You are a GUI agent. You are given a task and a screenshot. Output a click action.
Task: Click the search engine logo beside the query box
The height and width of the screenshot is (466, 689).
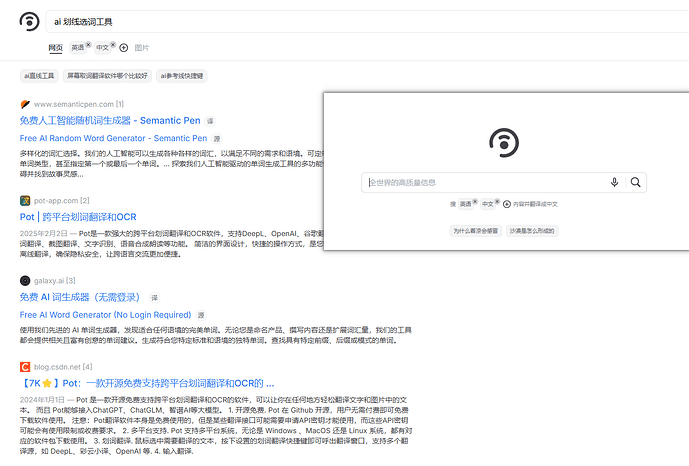[x=29, y=21]
